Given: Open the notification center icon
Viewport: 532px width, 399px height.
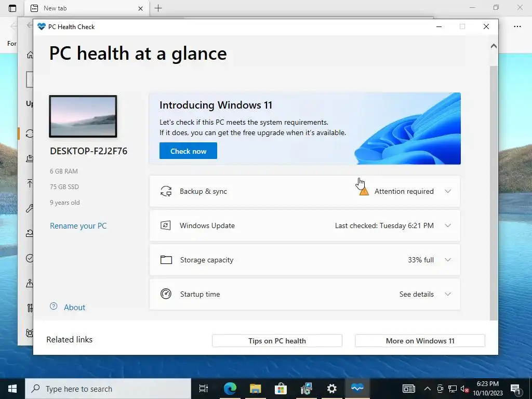Looking at the screenshot, I should (x=516, y=389).
